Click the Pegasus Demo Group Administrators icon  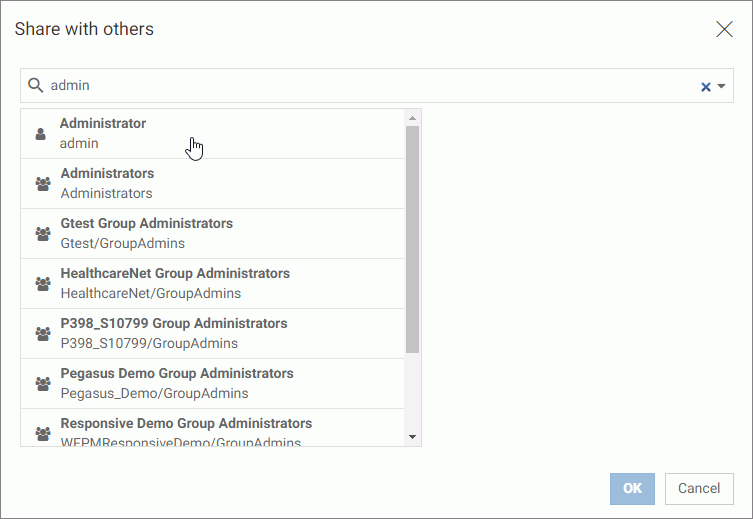[x=42, y=384]
